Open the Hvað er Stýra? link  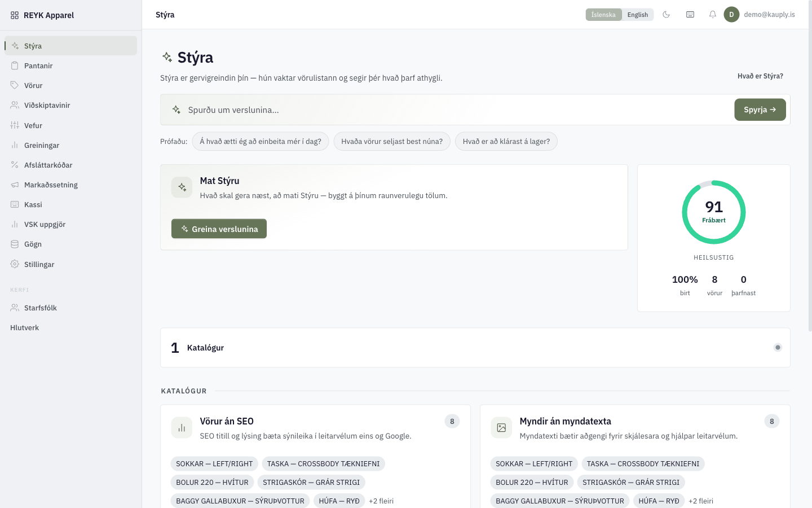click(760, 76)
